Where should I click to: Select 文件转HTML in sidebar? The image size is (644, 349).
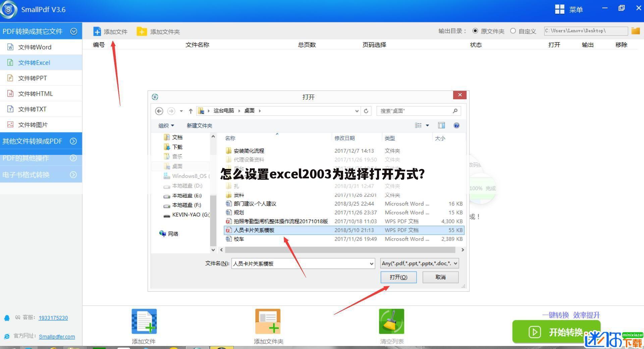(x=41, y=94)
